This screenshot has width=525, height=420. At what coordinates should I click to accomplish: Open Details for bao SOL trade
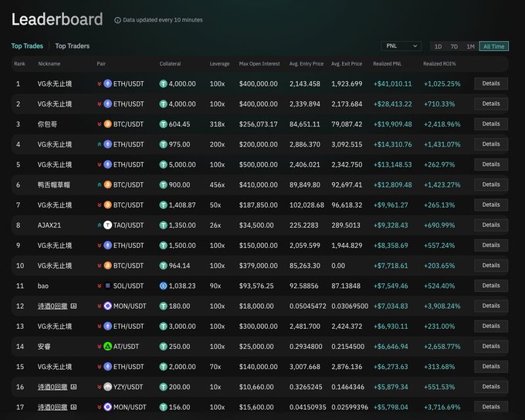coord(491,286)
